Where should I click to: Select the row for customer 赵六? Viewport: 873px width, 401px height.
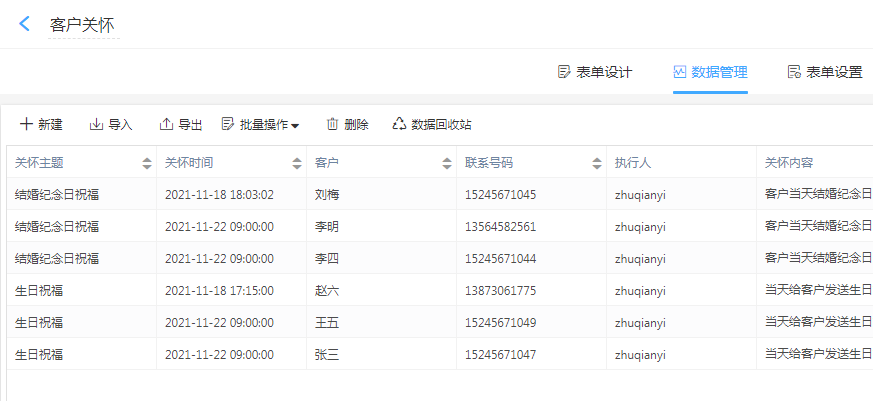click(327, 290)
